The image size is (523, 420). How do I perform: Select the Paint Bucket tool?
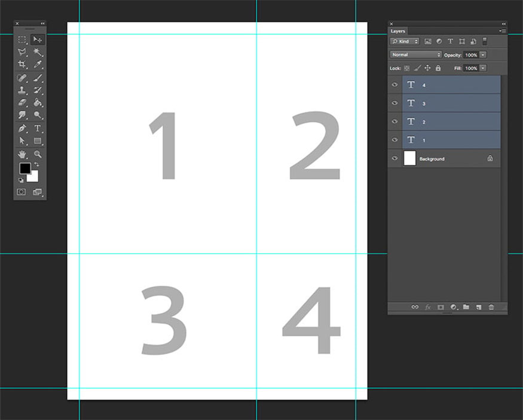pos(37,102)
